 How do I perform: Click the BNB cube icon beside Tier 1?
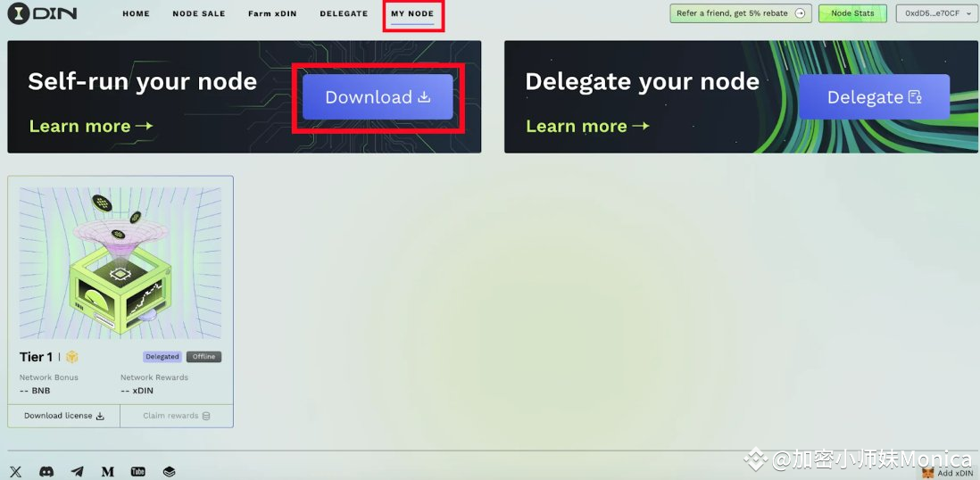click(72, 357)
